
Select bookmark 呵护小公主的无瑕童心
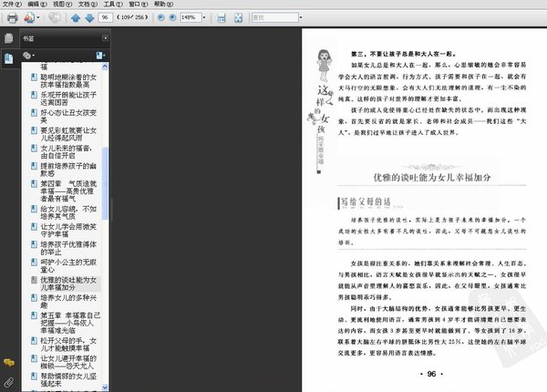68,266
